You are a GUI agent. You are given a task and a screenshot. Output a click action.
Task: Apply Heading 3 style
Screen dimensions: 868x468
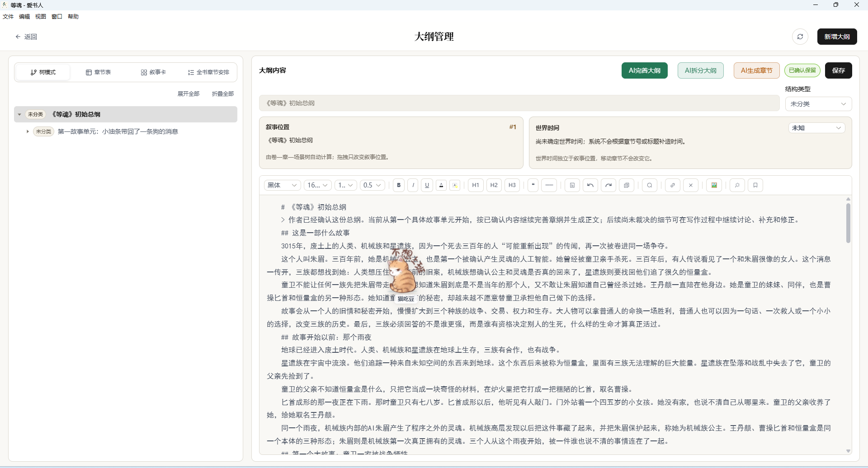(x=512, y=185)
